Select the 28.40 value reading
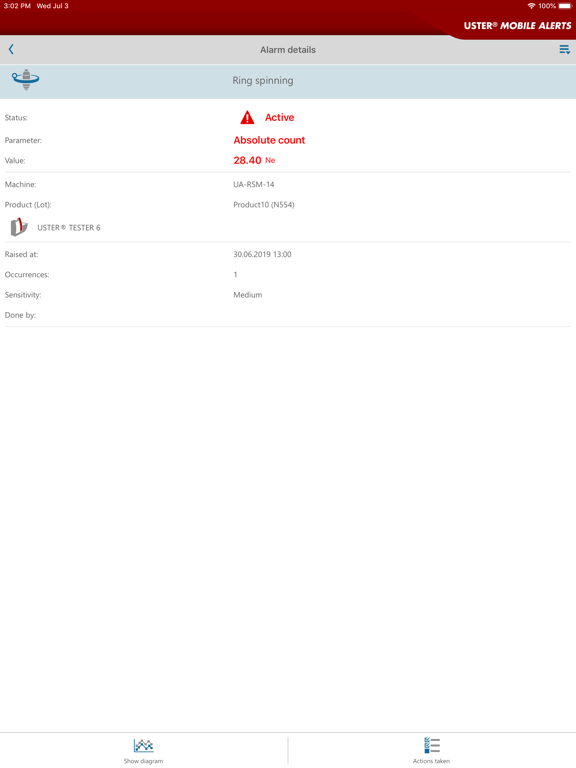This screenshot has width=576, height=768. pos(247,161)
